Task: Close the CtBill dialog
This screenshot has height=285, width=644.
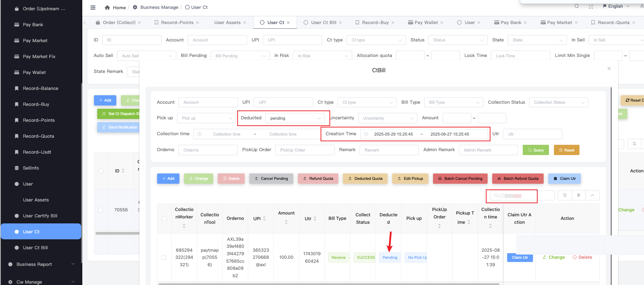Action: coord(609,69)
